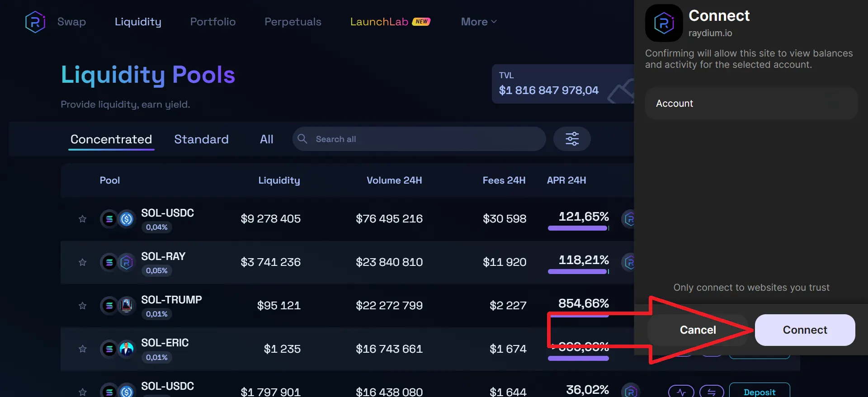Open the pool filter settings icon
868x397 pixels.
point(572,139)
